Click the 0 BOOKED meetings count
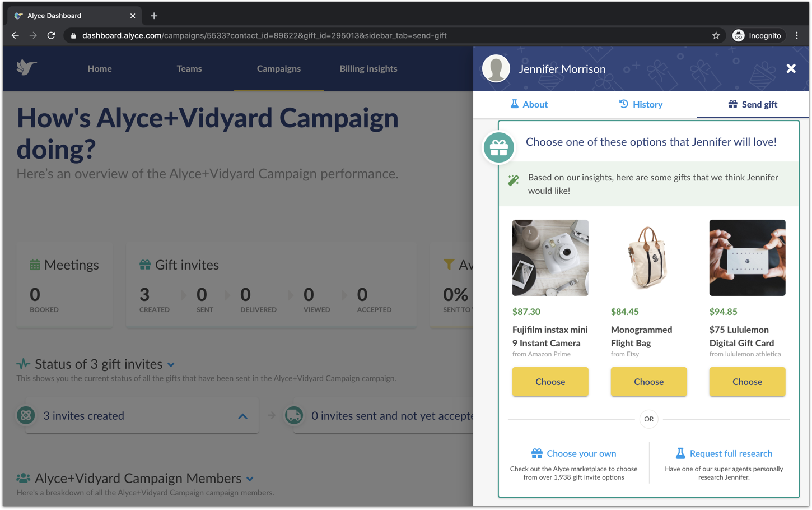This screenshot has height=510, width=812. coord(44,300)
